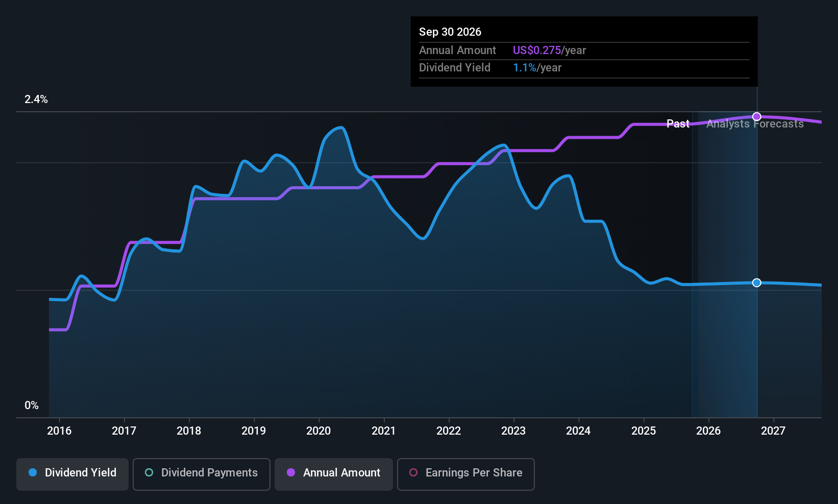Click the 2.4% y-axis label

click(36, 99)
